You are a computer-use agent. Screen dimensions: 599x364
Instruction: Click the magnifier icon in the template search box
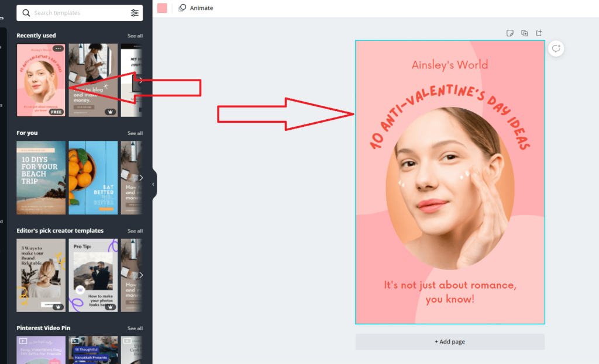click(x=26, y=13)
